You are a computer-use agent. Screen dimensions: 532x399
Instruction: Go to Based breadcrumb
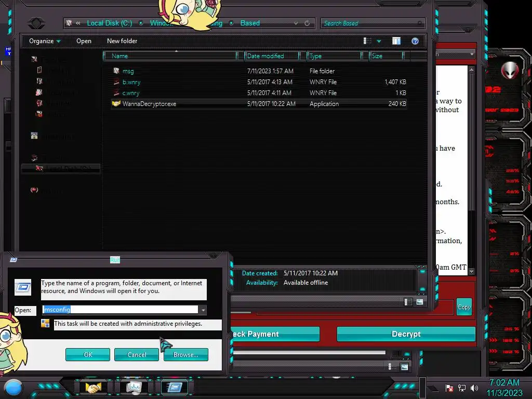pos(250,23)
